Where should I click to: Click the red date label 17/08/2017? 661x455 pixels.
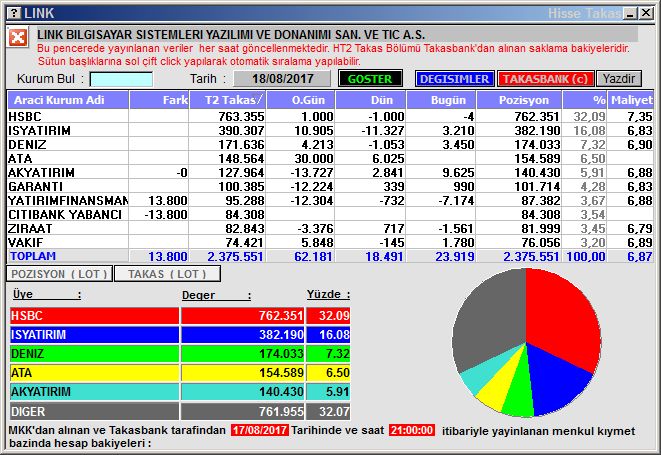(x=260, y=430)
